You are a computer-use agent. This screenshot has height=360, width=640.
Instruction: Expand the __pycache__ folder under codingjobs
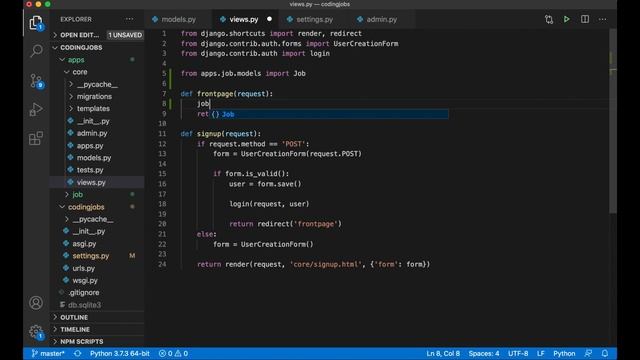coord(93,219)
